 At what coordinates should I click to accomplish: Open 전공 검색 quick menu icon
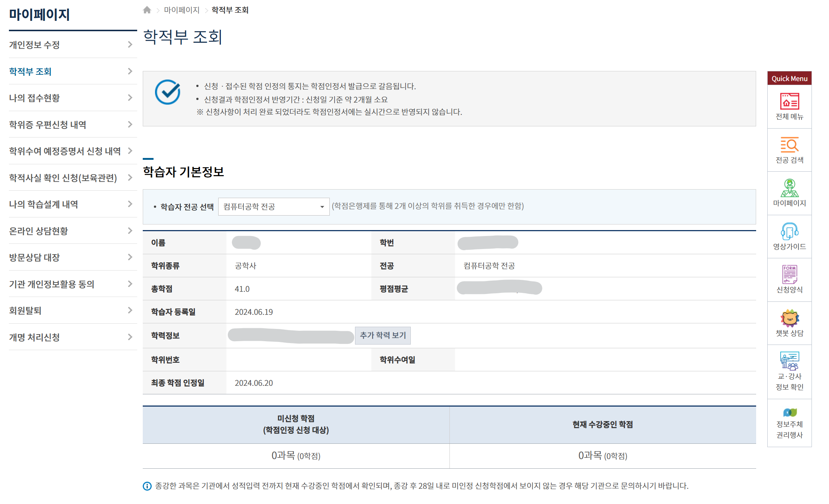pos(789,145)
